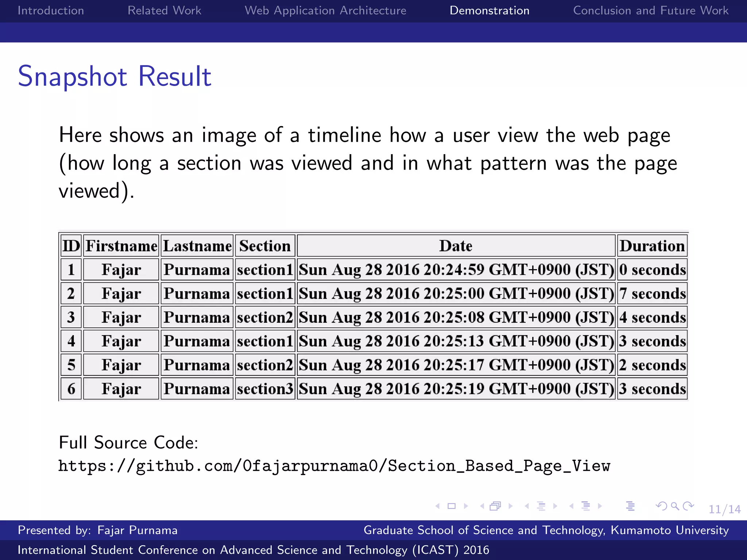Viewport: 747px width, 560px height.
Task: Go to previous frame arrow
Action: (x=482, y=506)
